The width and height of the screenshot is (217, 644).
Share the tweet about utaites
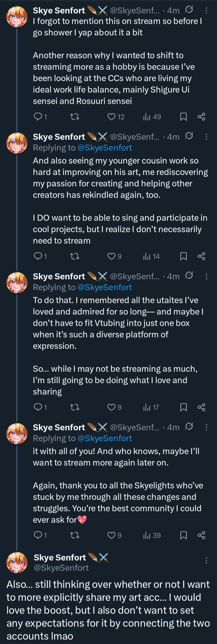click(201, 407)
